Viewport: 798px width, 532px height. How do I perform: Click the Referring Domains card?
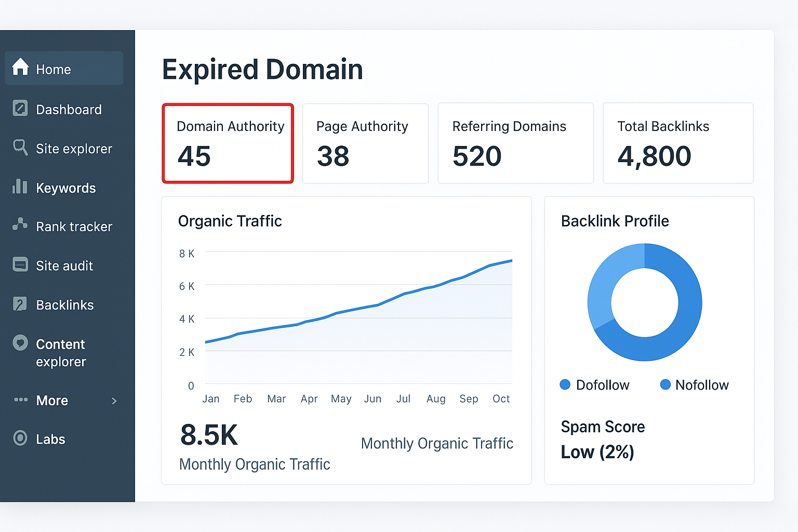[515, 143]
